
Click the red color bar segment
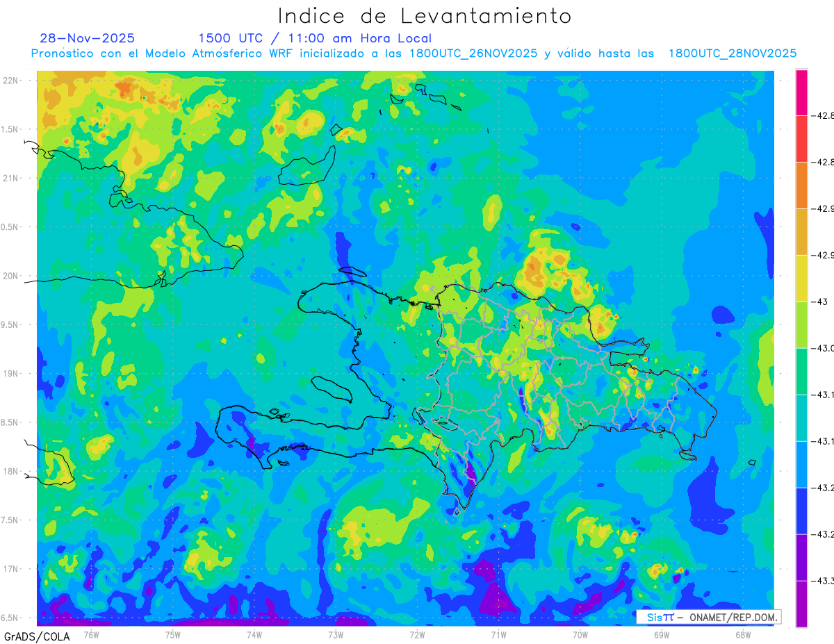tap(801, 138)
